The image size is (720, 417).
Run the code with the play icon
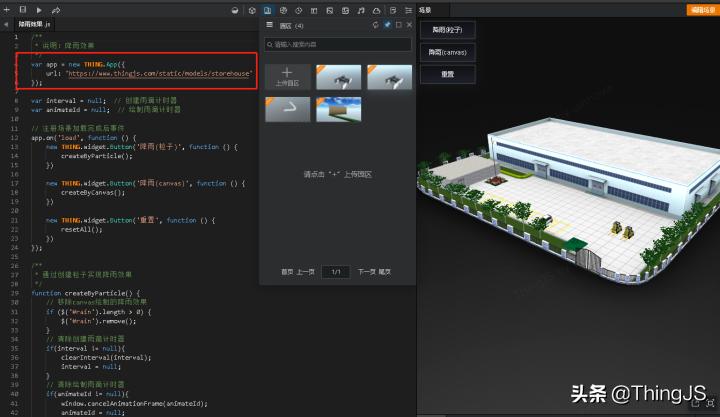(x=39, y=10)
